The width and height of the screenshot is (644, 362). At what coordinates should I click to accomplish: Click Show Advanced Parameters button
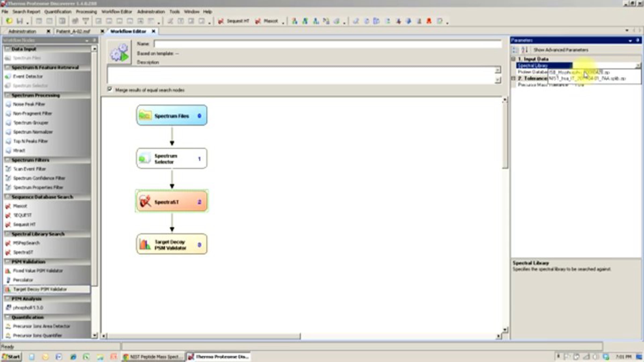[561, 50]
